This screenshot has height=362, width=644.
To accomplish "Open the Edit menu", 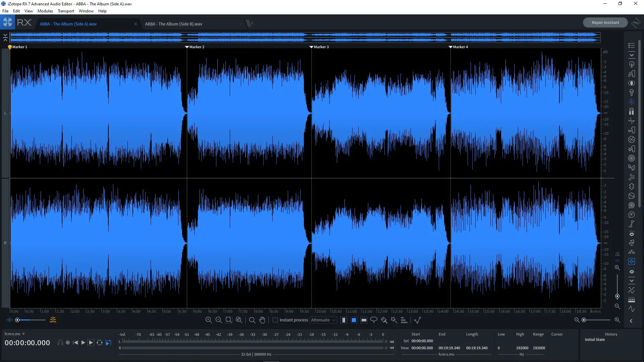I will pos(16,11).
